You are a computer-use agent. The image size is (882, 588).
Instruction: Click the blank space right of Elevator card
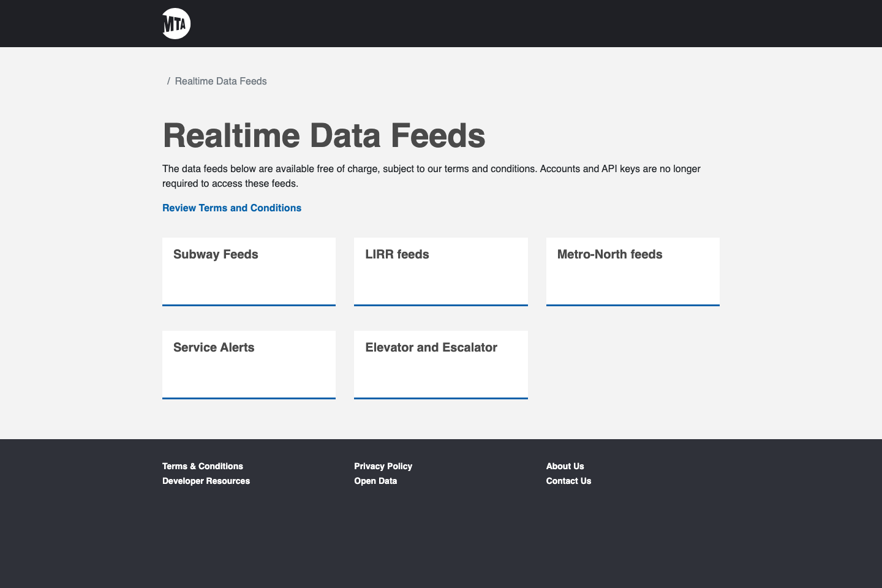click(x=632, y=364)
